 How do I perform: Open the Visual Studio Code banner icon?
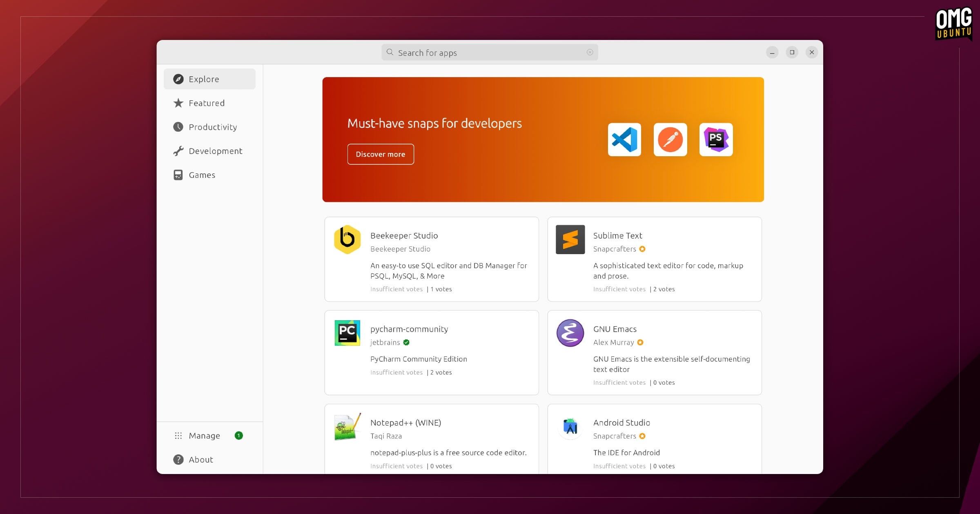click(624, 140)
